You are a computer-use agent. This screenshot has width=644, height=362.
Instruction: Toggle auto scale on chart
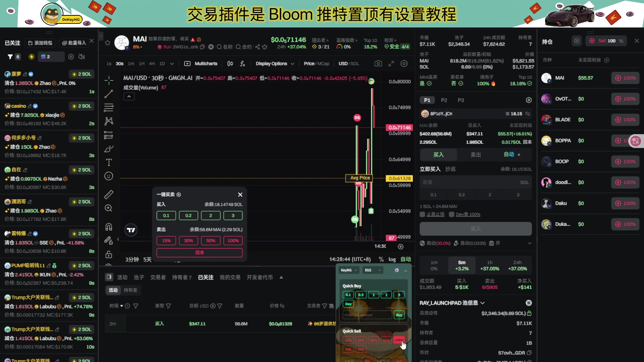pyautogui.click(x=406, y=259)
